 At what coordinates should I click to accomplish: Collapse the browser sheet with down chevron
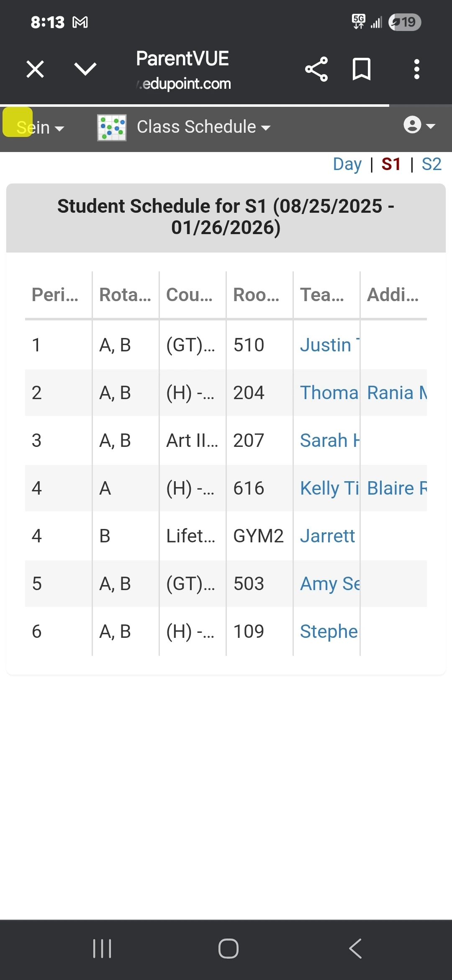85,69
